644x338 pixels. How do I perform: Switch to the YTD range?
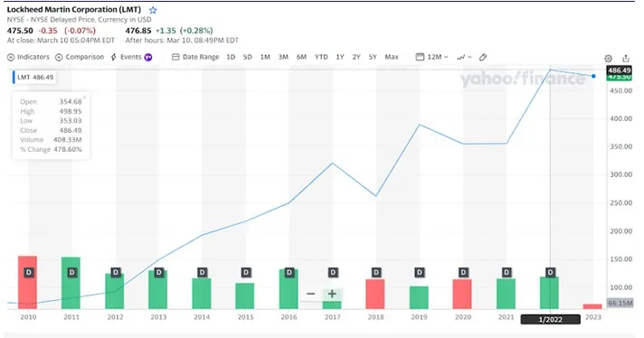tap(321, 57)
